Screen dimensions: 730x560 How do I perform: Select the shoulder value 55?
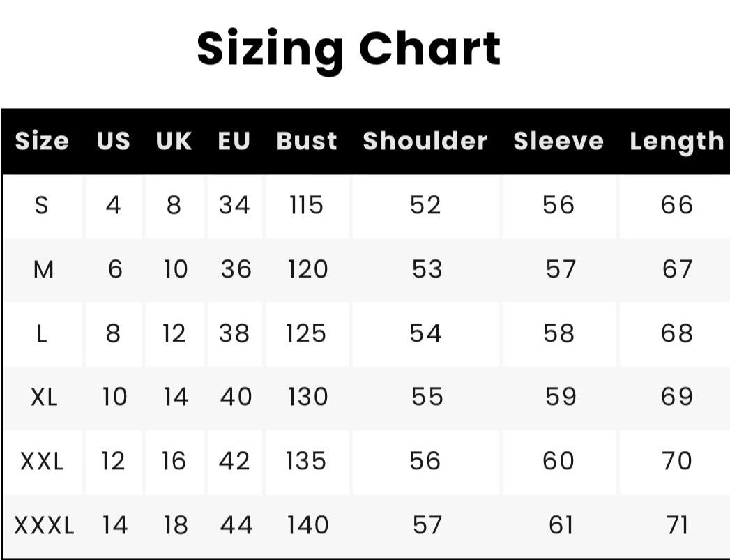click(x=427, y=398)
